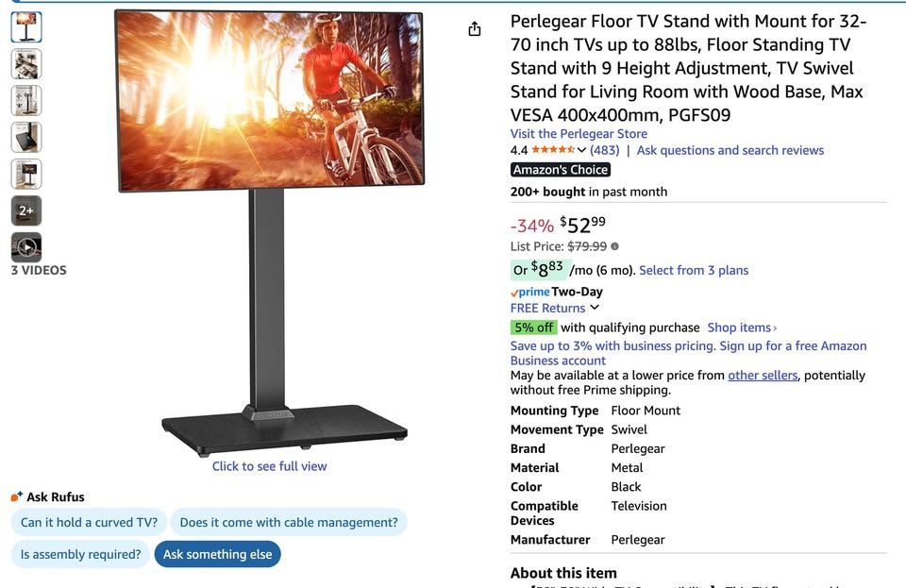Open the other sellers link

click(x=763, y=375)
